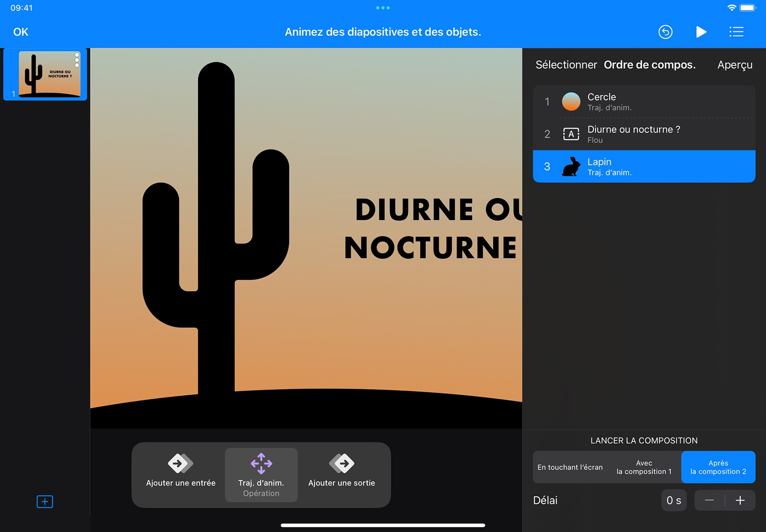
Task: Tap the battery status icon
Action: coord(748,8)
